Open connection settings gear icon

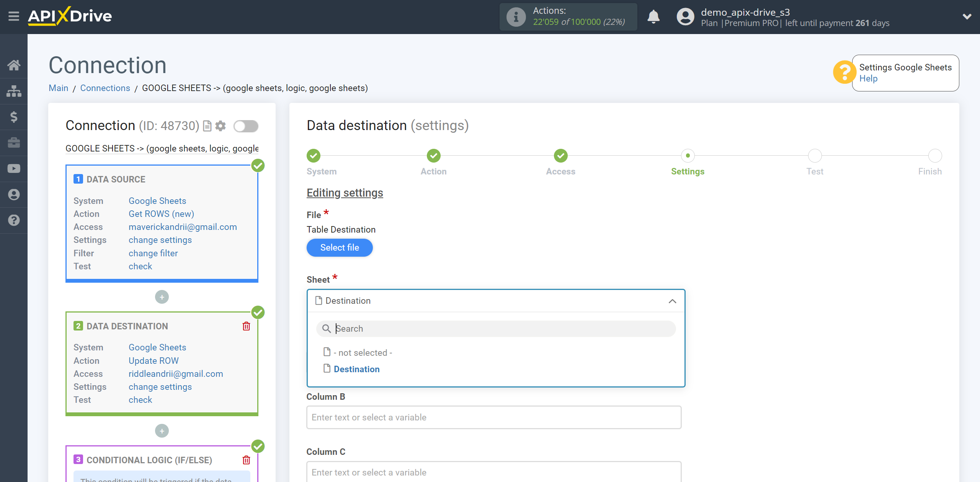pos(220,126)
